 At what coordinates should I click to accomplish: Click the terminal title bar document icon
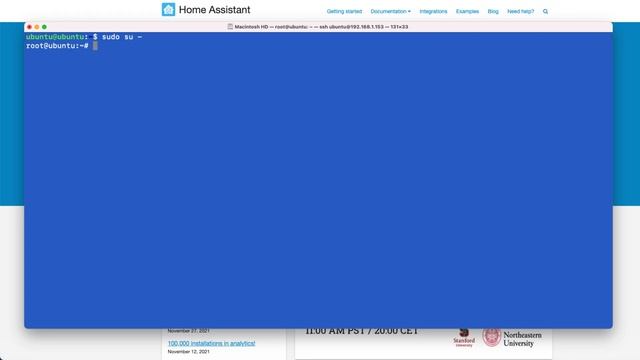(x=230, y=27)
